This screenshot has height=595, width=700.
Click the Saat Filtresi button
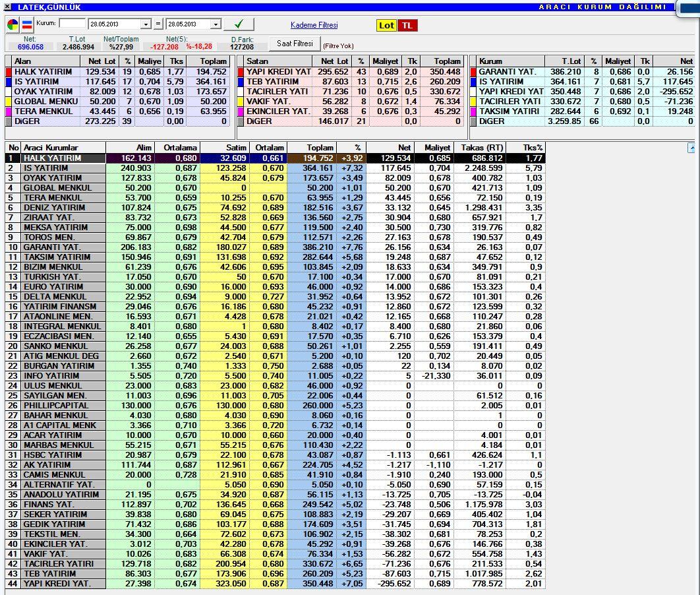tap(295, 44)
